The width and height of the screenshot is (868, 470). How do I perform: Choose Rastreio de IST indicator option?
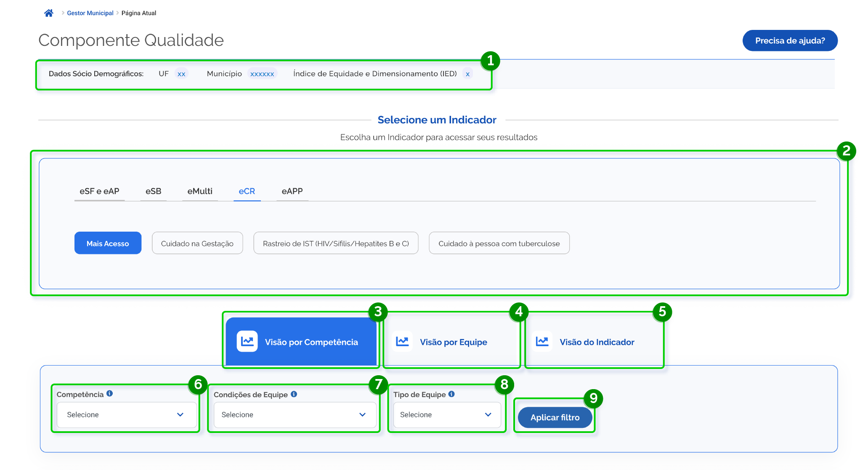336,243
